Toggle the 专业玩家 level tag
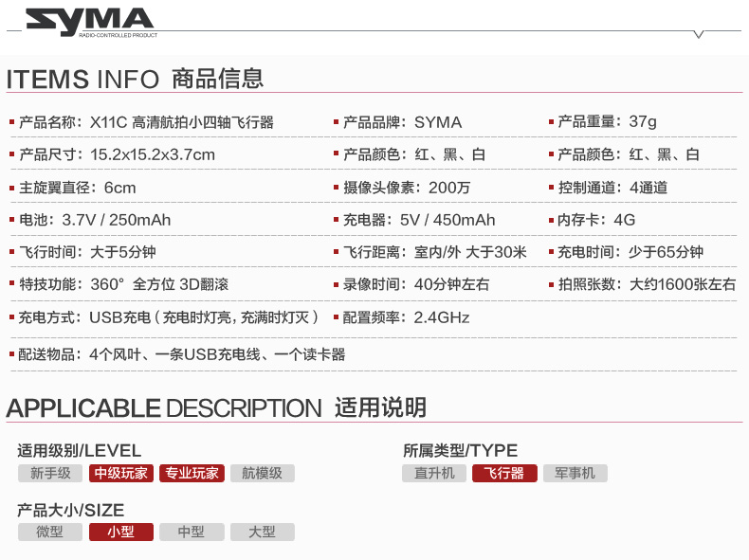 coord(192,473)
